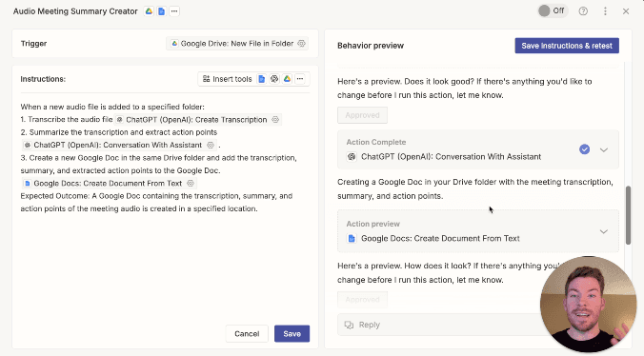This screenshot has height=356, width=644.
Task: Click the Drive icon in the trigger chip
Action: tap(174, 44)
